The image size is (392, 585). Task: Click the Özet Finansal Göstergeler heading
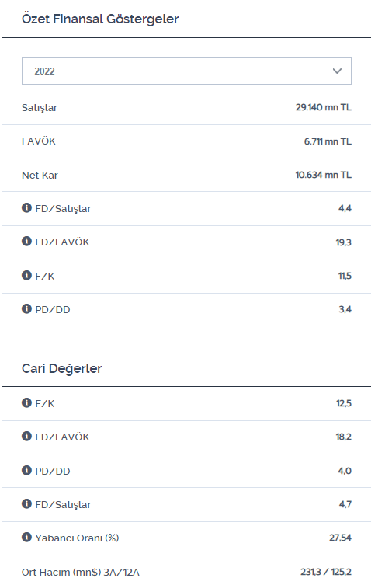click(100, 19)
